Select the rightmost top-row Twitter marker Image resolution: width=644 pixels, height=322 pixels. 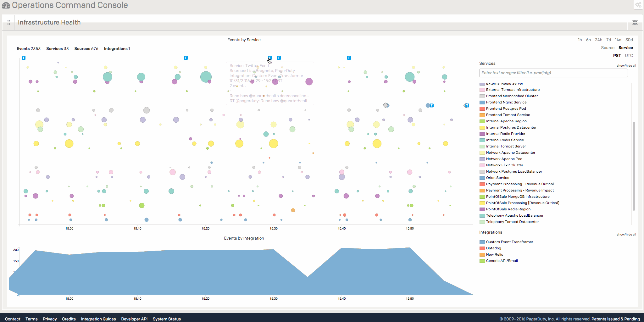(349, 58)
